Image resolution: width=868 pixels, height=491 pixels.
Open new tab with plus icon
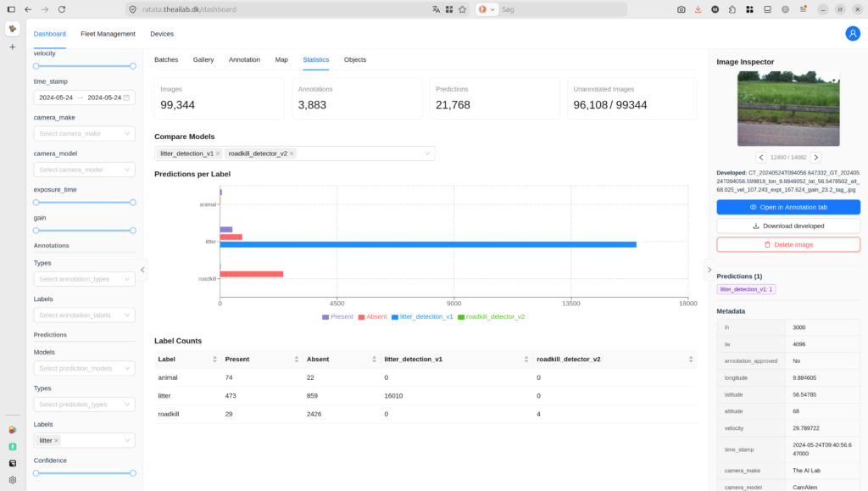pos(12,47)
